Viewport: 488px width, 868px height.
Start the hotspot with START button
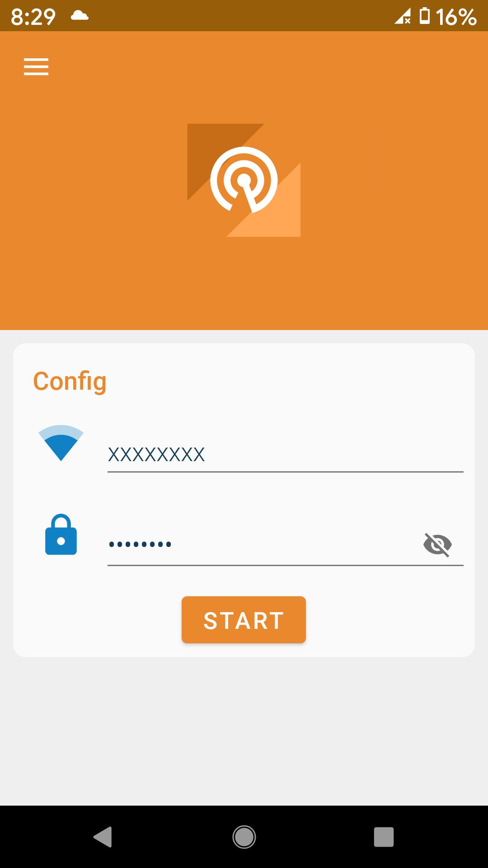click(244, 620)
